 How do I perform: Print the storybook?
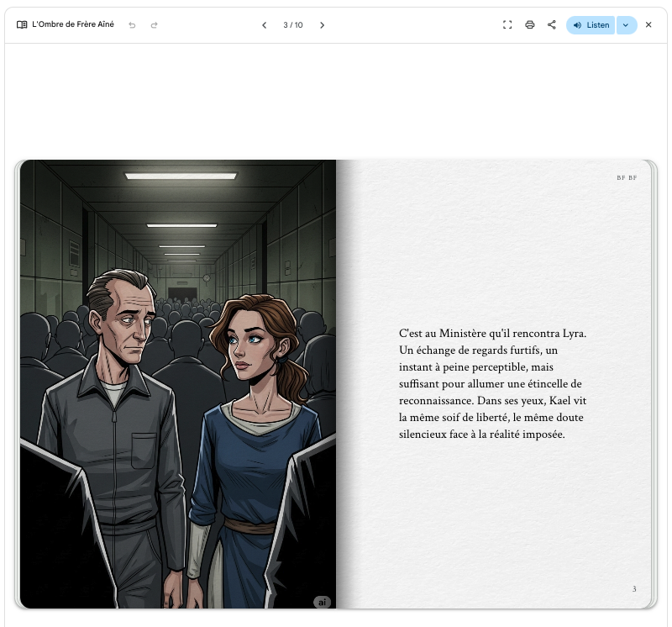coord(530,25)
